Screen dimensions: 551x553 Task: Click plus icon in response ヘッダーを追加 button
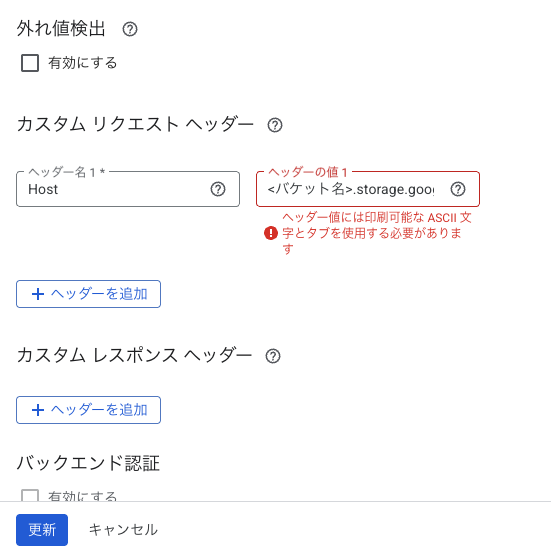coord(38,410)
